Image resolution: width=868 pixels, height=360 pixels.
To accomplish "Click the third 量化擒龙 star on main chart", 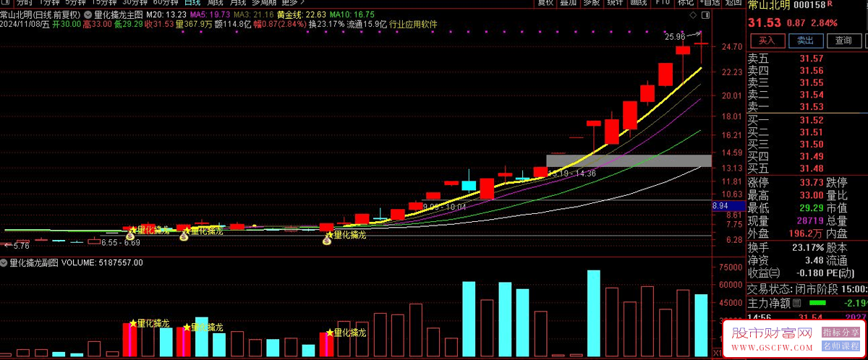I will tap(329, 234).
